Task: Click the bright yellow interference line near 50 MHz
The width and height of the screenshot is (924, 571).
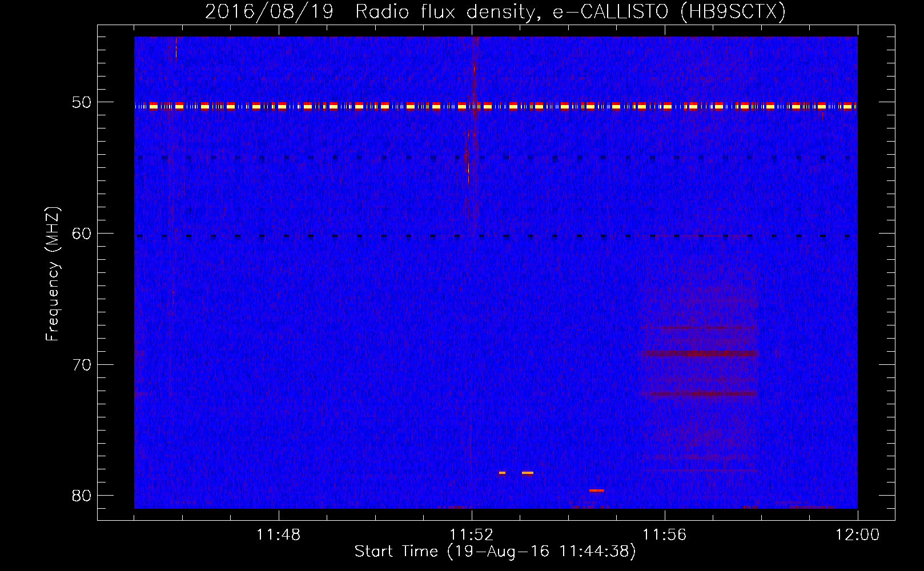Action: click(496, 106)
